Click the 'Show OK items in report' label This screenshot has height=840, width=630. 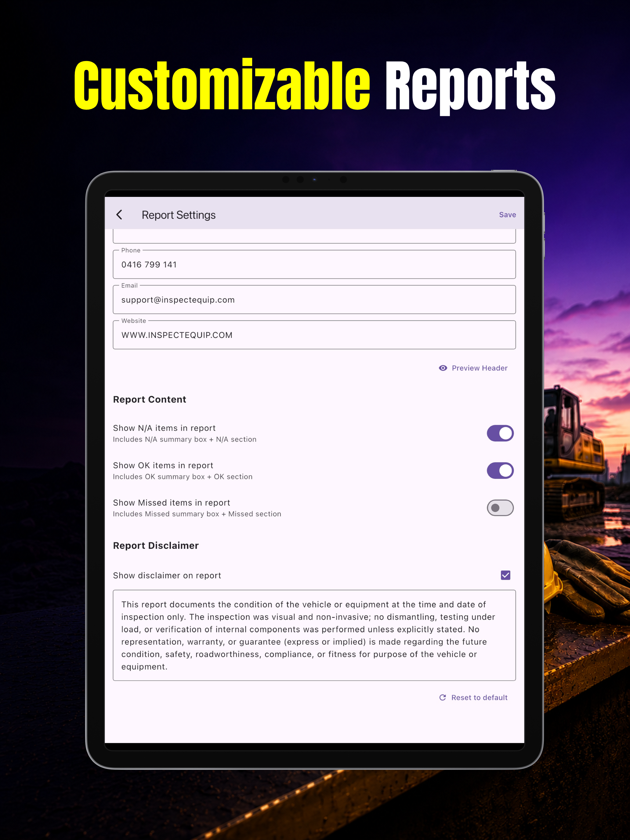[163, 465]
